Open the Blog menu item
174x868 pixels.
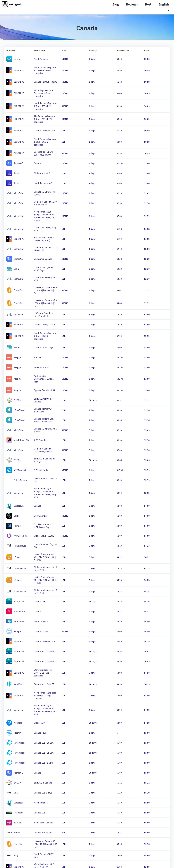[116, 4]
